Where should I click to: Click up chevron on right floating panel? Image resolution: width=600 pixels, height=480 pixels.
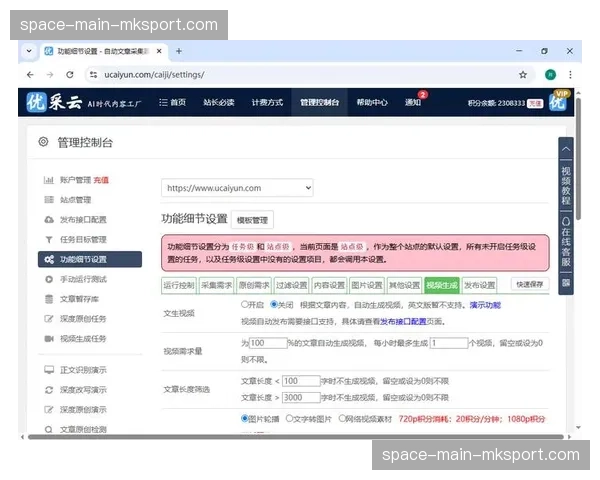point(566,149)
